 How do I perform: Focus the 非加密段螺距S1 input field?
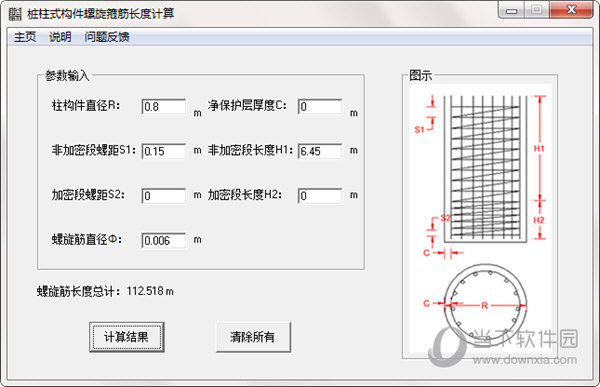click(164, 151)
